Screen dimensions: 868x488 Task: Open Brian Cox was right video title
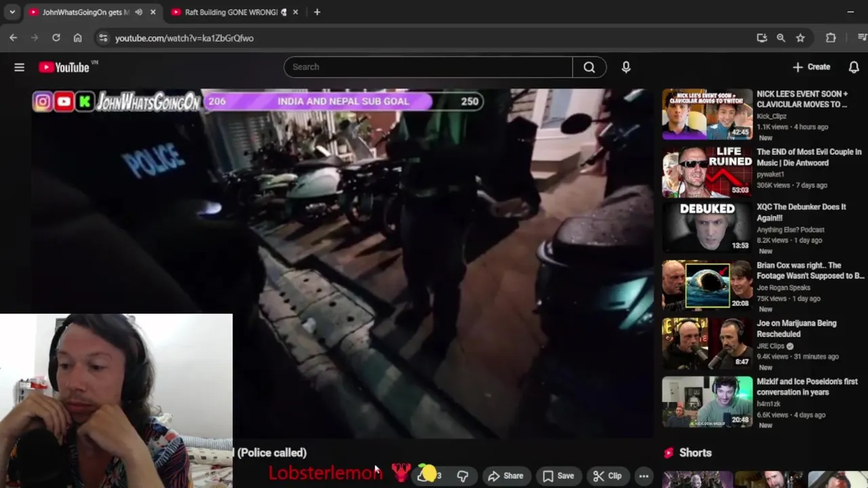[x=810, y=270]
